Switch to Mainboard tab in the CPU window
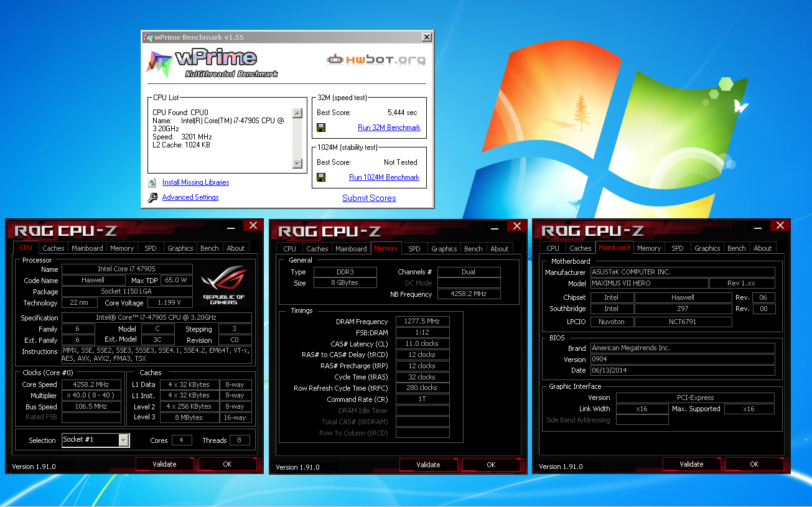Screen dimensions: 812x507 (87, 248)
